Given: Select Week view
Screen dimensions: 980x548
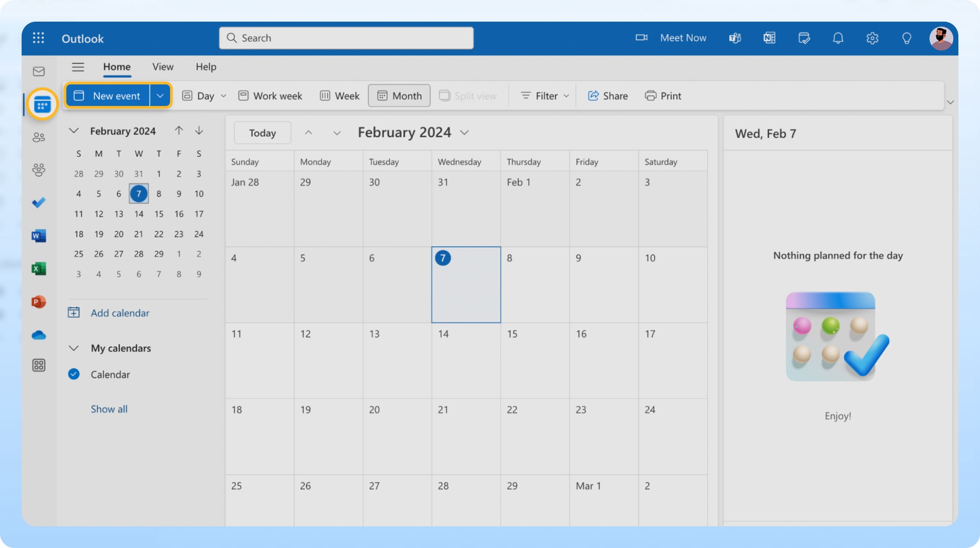Looking at the screenshot, I should tap(339, 96).
